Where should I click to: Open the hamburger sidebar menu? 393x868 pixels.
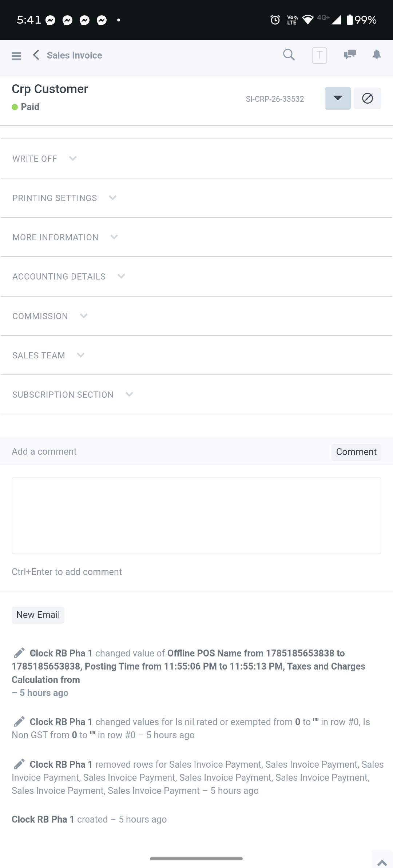point(16,56)
